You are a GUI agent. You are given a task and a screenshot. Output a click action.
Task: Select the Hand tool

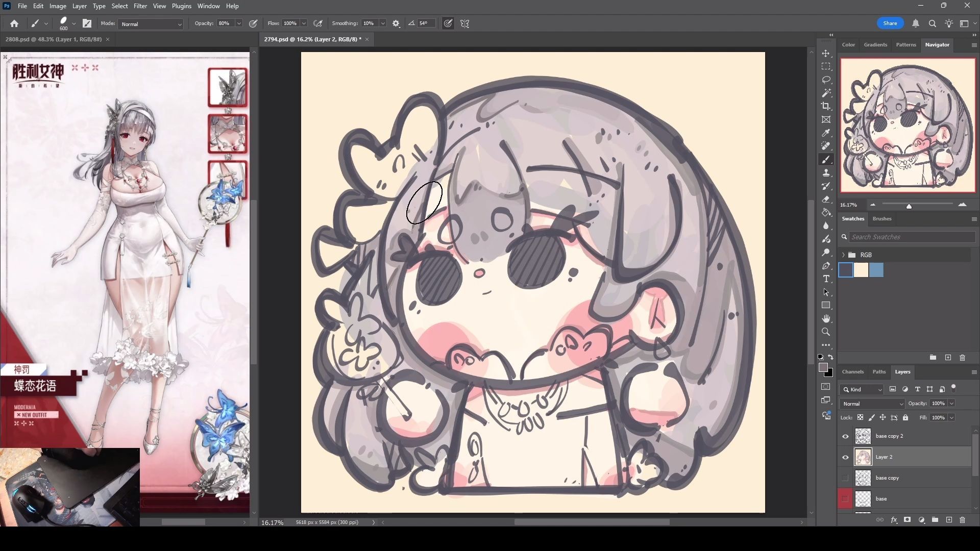[x=826, y=319]
